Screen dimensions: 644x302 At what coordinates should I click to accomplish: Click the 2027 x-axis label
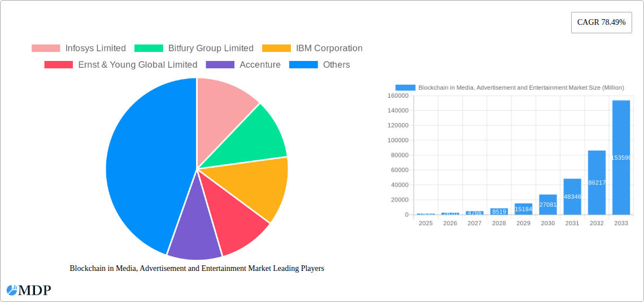pyautogui.click(x=475, y=223)
